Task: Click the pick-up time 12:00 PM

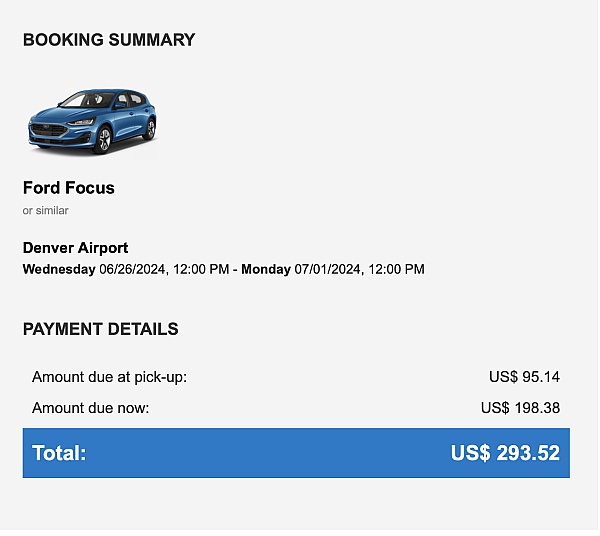Action: coord(201,269)
